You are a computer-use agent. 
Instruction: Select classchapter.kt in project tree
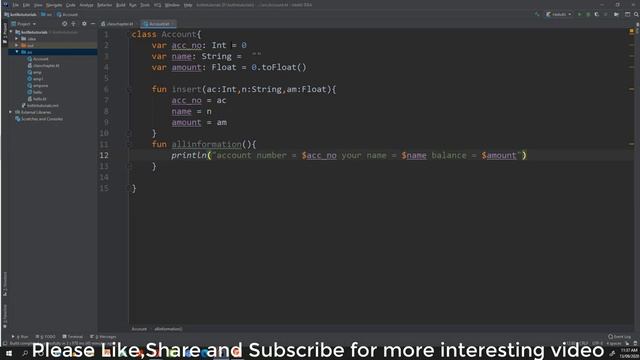[43, 65]
